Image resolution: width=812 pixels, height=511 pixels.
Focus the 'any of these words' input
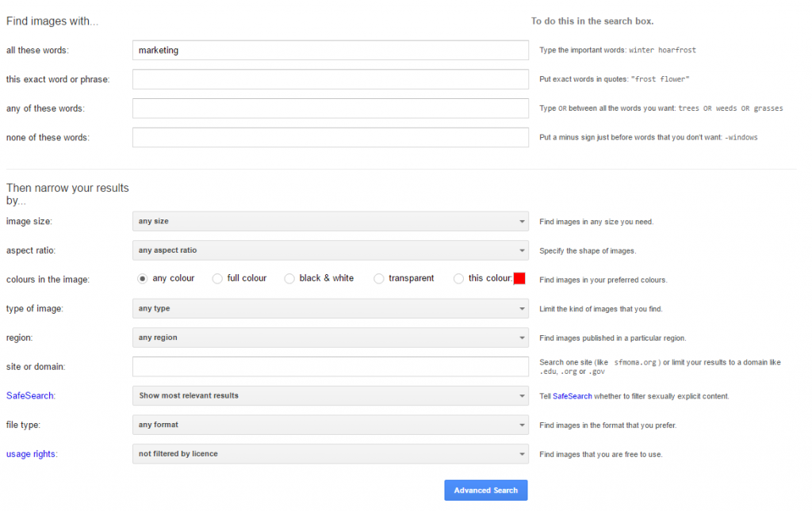click(331, 109)
